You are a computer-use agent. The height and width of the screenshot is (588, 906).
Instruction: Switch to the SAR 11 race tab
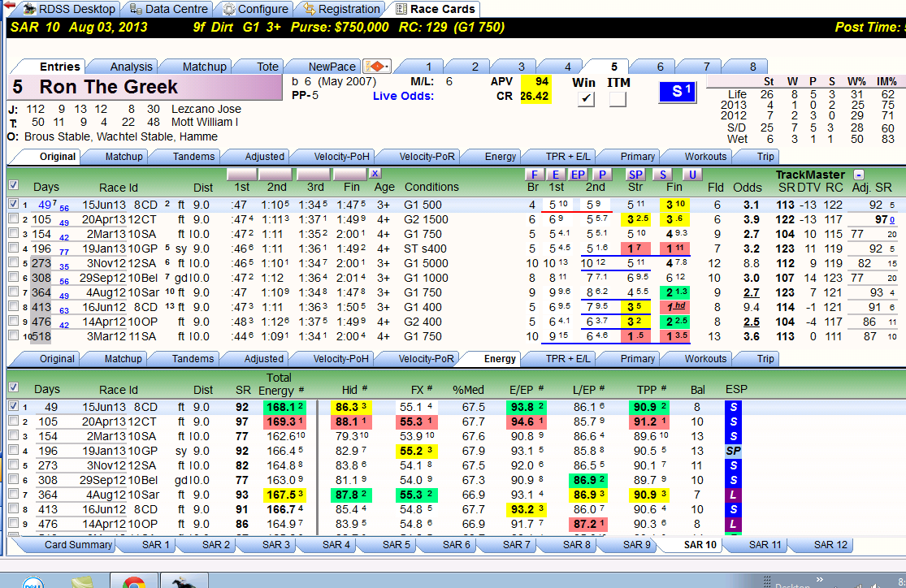(765, 545)
